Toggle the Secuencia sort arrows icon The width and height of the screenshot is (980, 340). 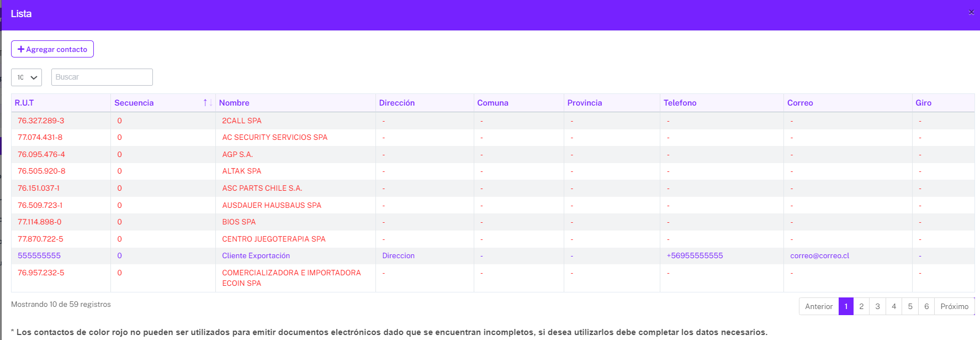tap(208, 103)
